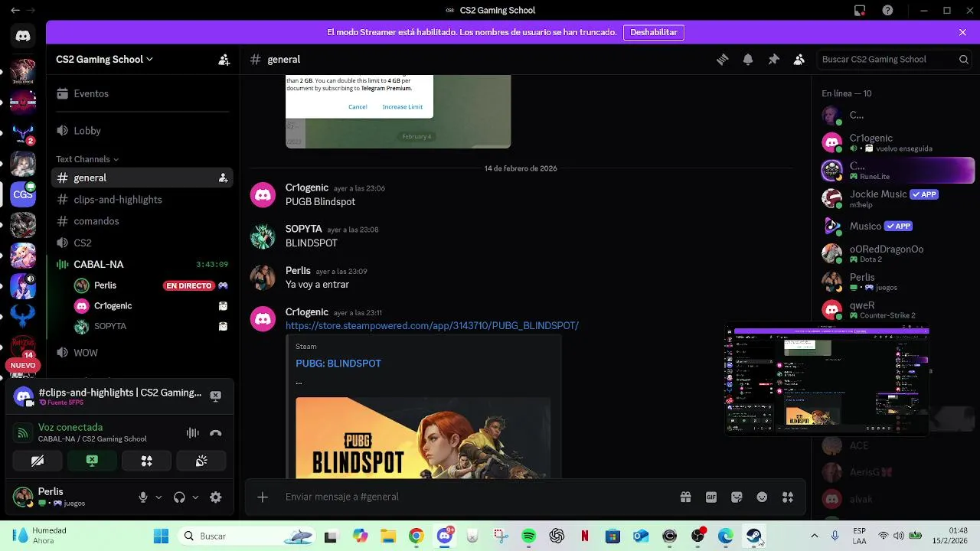Click the PUBG: BLINDSPOT embed title
This screenshot has width=980, height=551.
[x=338, y=364]
